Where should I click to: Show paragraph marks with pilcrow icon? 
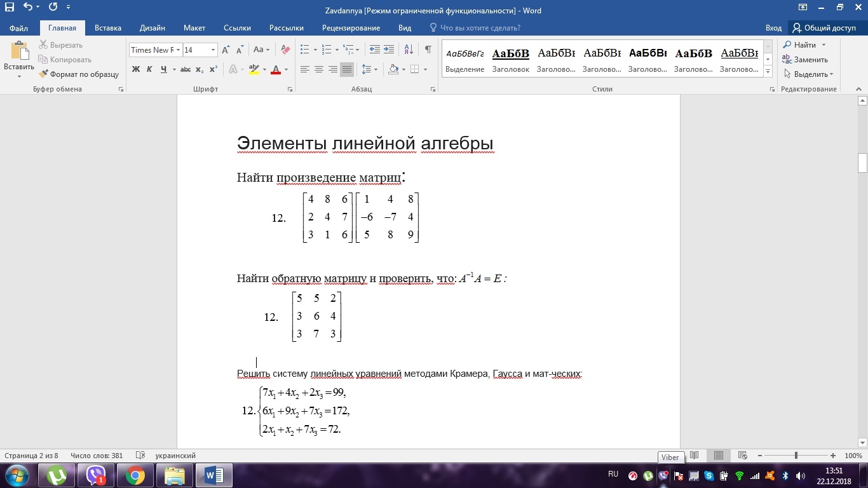428,50
